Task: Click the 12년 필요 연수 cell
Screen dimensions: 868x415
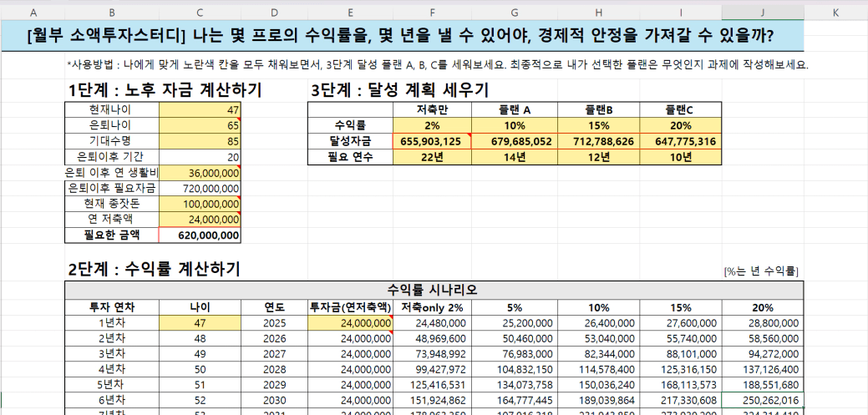Action: (x=598, y=157)
